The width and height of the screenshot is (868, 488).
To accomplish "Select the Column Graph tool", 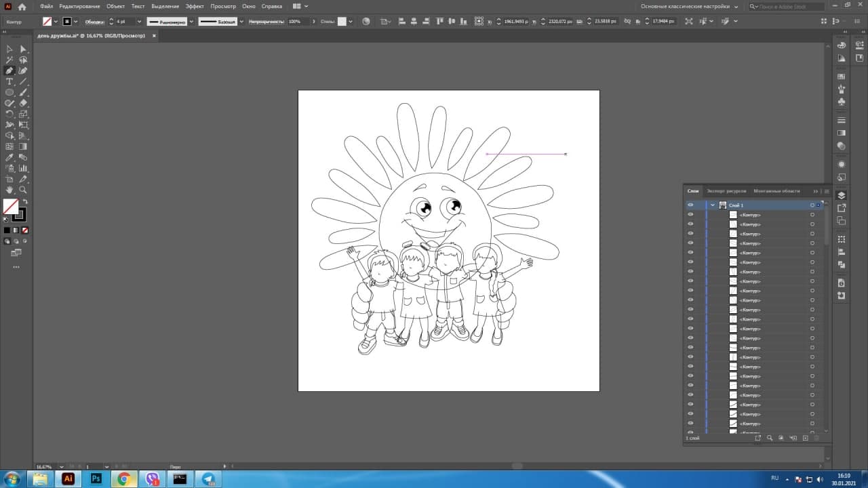I will [x=23, y=168].
